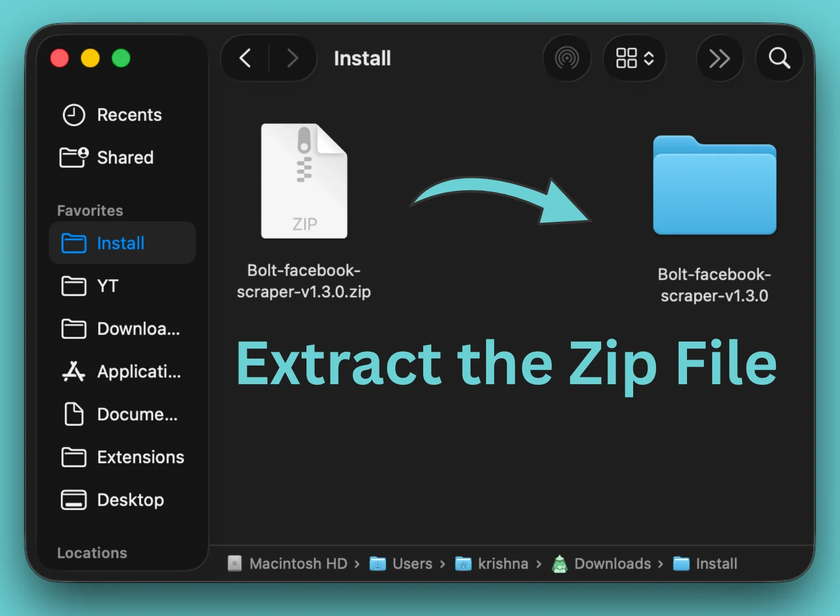The width and height of the screenshot is (840, 616).
Task: Go forward with the right chevron button
Action: click(292, 58)
